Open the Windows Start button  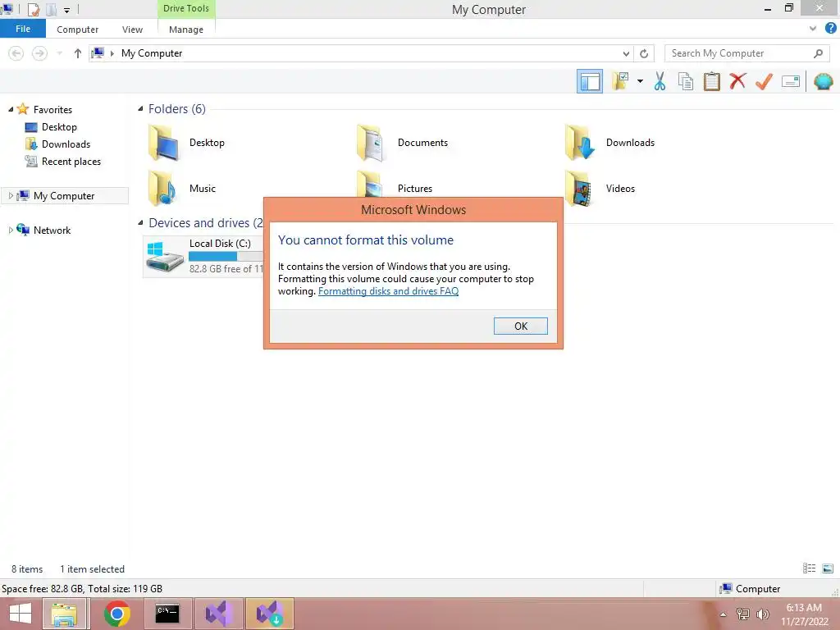point(21,614)
